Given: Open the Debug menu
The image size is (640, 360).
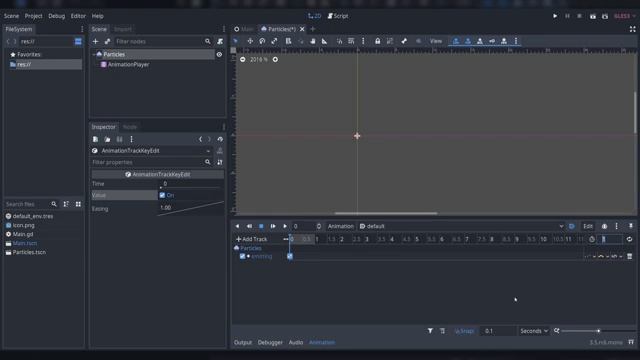Looking at the screenshot, I should pyautogui.click(x=56, y=16).
